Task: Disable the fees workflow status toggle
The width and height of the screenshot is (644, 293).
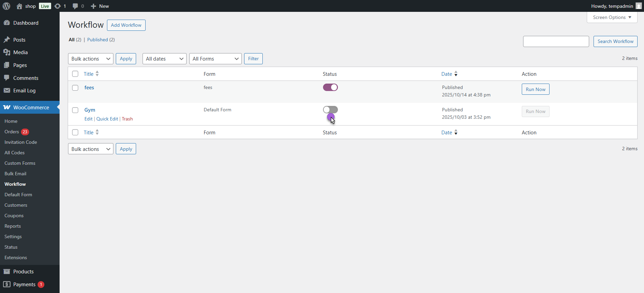Action: click(330, 87)
